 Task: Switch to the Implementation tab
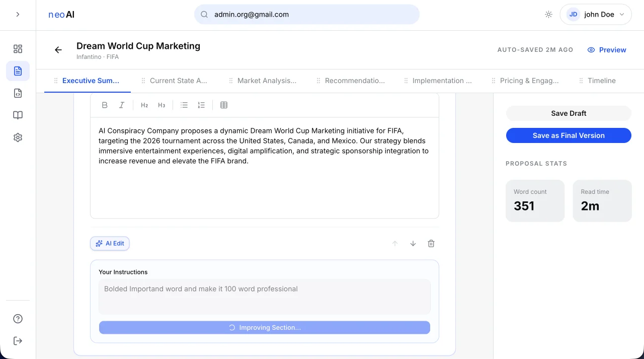tap(437, 81)
